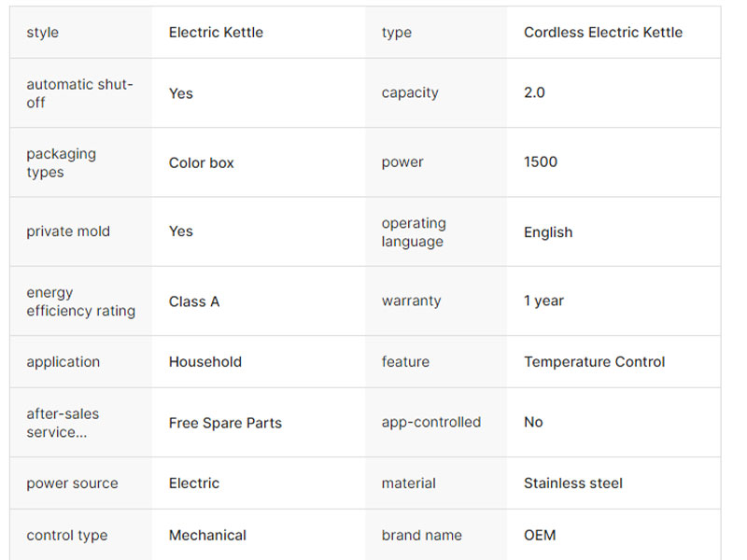This screenshot has width=747, height=560.
Task: Select the 'Cordless Electric Kettle' type value
Action: point(602,33)
